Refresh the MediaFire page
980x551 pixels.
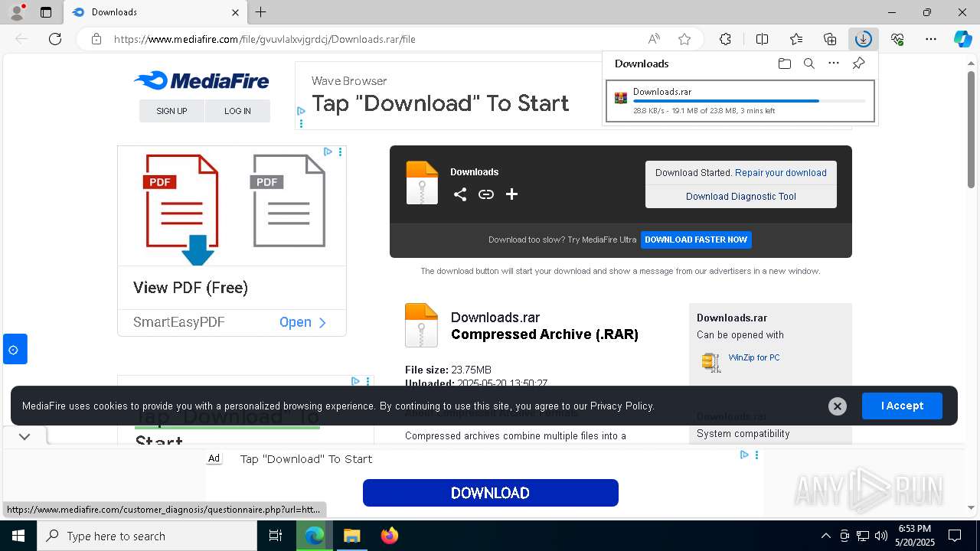[x=55, y=39]
